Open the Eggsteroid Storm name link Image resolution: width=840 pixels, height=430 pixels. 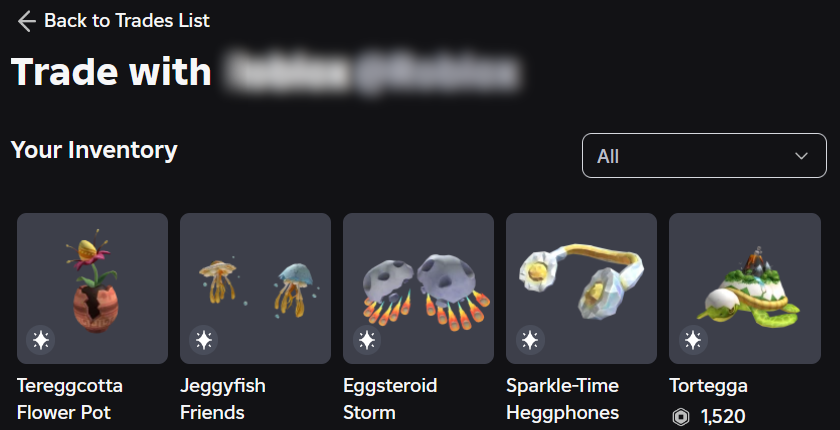[x=390, y=399]
